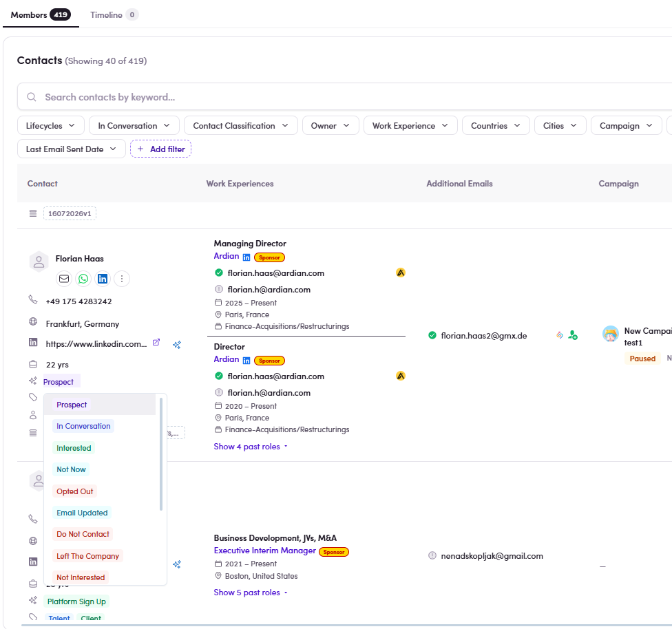Click the email icon under Florian Haas
This screenshot has height=629, width=672.
pyautogui.click(x=64, y=279)
